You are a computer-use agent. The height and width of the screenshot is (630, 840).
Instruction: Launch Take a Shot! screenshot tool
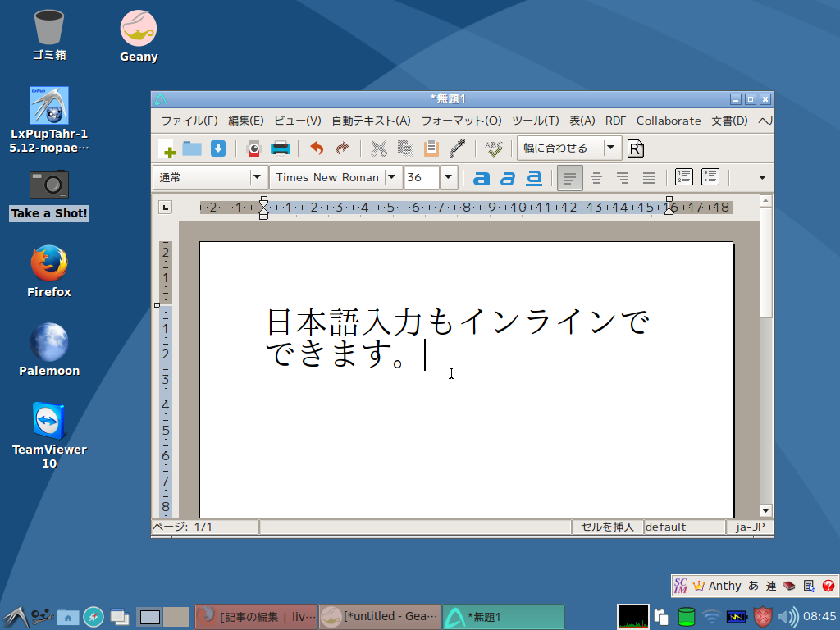[x=48, y=195]
